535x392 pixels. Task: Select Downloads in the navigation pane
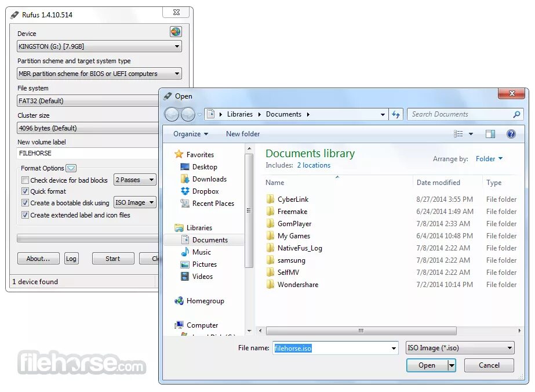click(209, 179)
